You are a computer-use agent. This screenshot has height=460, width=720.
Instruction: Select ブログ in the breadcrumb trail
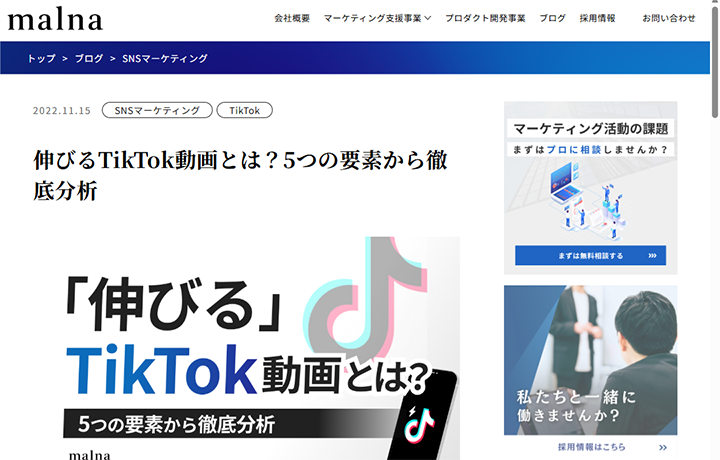(x=89, y=58)
